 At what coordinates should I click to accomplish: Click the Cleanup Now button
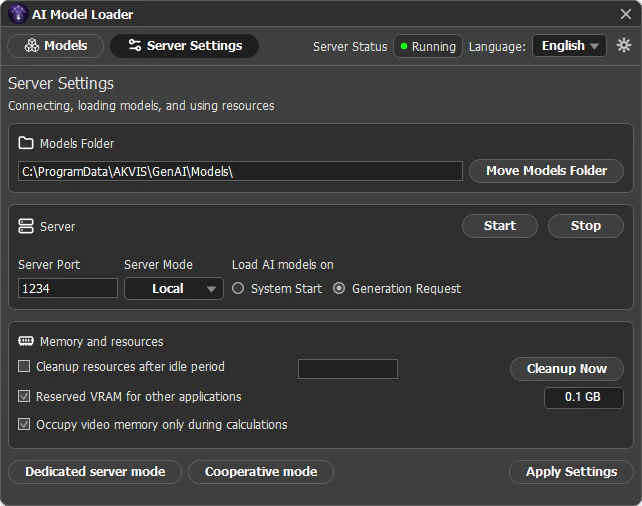pyautogui.click(x=567, y=369)
